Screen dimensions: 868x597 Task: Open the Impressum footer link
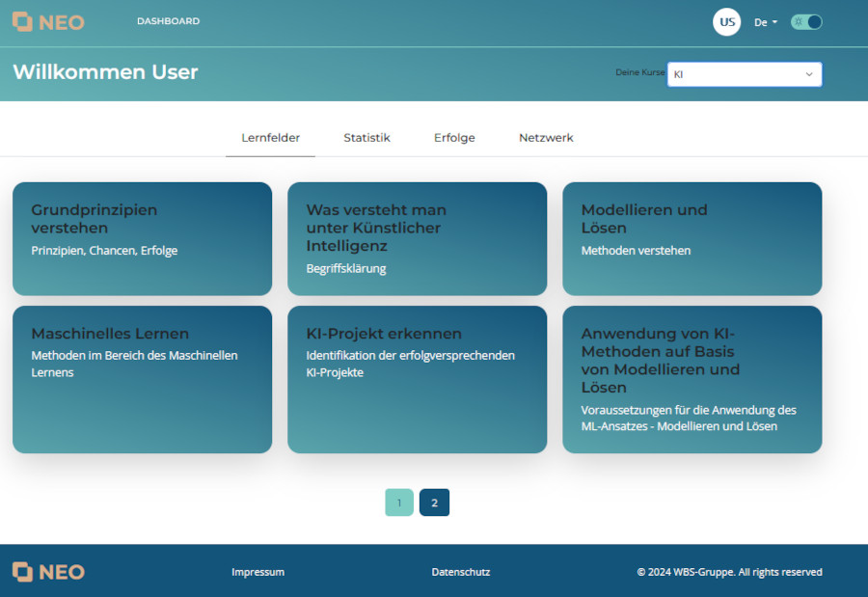coord(258,572)
